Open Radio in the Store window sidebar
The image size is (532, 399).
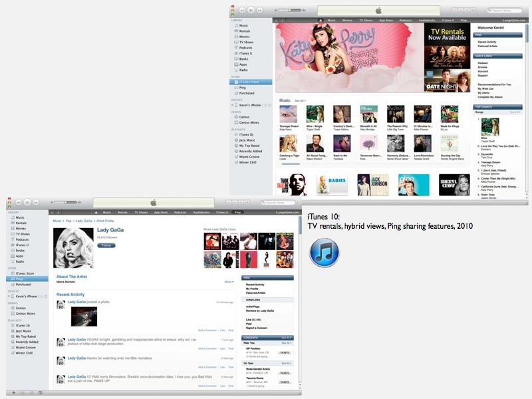tap(243, 70)
